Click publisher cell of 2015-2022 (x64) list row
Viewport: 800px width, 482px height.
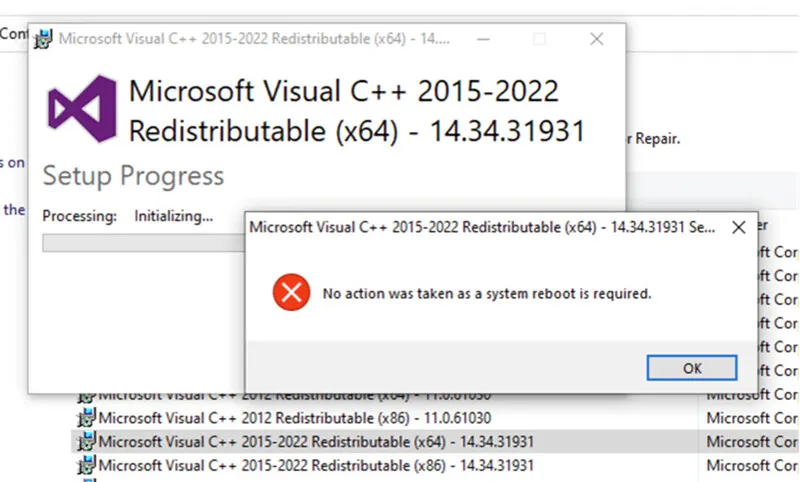point(751,442)
